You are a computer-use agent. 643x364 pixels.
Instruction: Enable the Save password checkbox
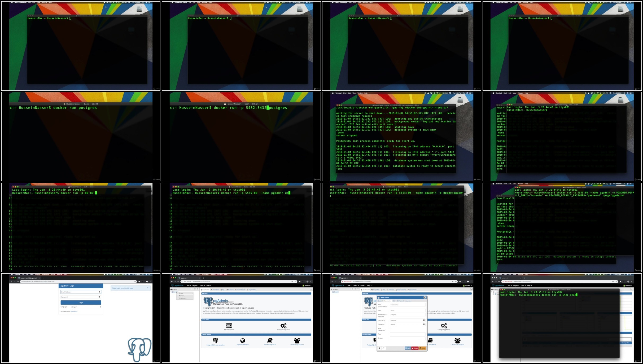click(391, 328)
